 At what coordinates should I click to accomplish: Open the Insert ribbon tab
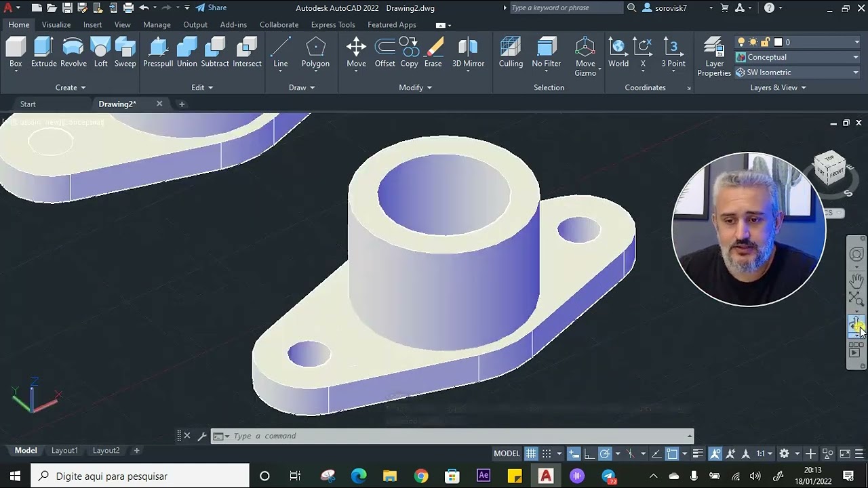click(x=92, y=24)
